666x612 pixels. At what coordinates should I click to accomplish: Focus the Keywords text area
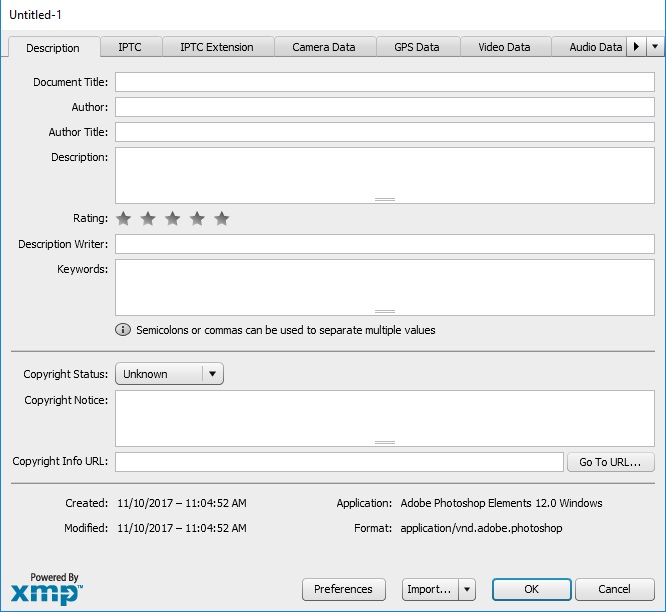pos(384,284)
